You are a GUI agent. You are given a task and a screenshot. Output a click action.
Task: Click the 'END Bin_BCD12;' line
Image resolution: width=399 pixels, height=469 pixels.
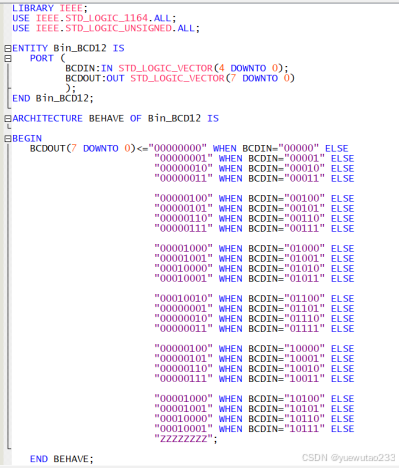click(53, 98)
